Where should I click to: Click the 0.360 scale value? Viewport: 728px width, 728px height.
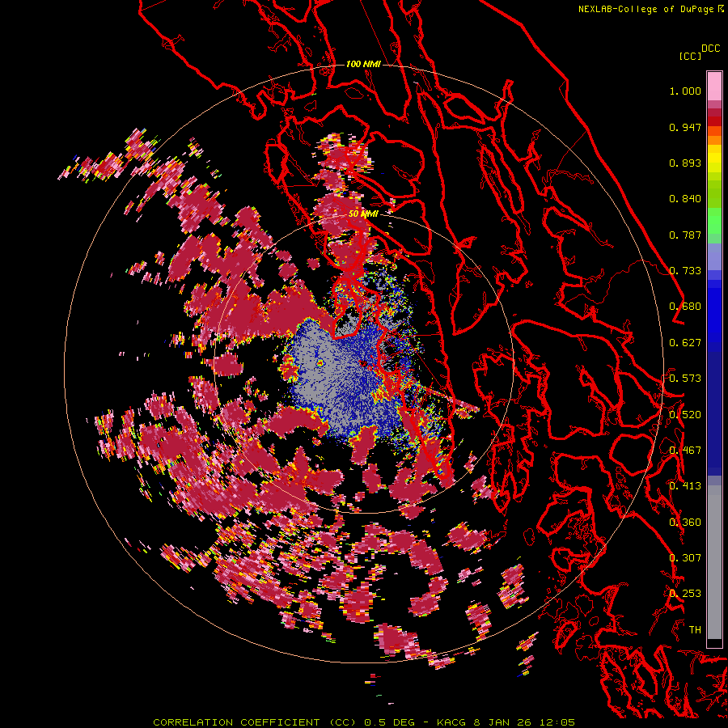[x=685, y=523]
